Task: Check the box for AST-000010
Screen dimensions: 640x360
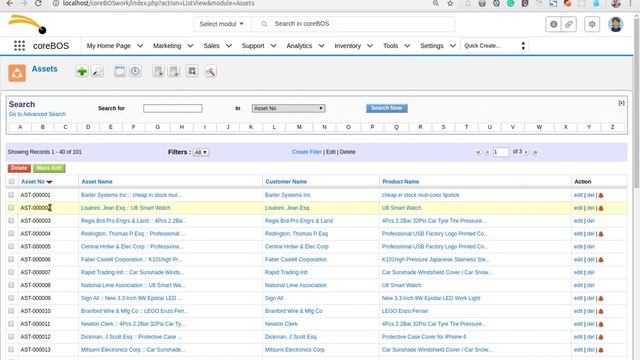Action: pyautogui.click(x=11, y=311)
